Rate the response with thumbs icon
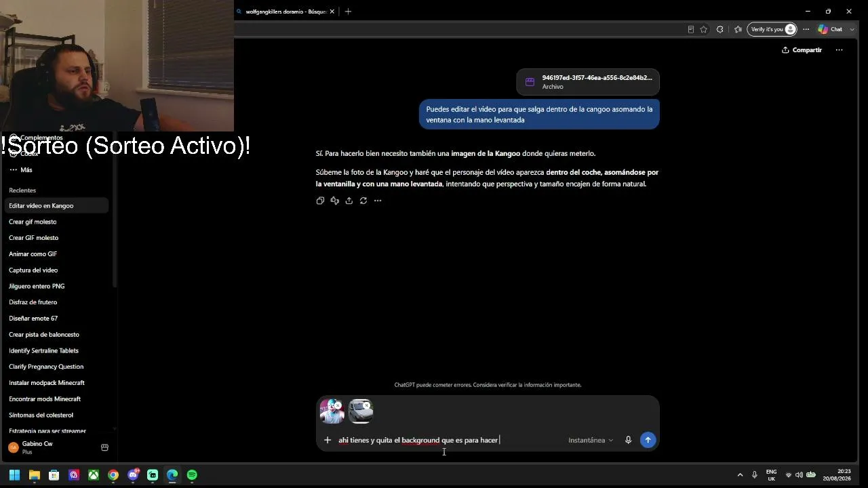This screenshot has width=868, height=488. click(x=334, y=201)
